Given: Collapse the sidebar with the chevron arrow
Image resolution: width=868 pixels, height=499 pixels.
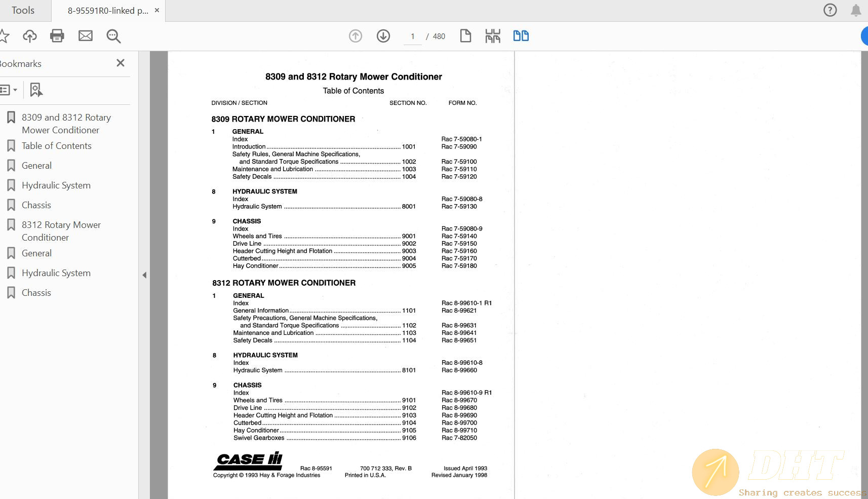Looking at the screenshot, I should click(144, 275).
